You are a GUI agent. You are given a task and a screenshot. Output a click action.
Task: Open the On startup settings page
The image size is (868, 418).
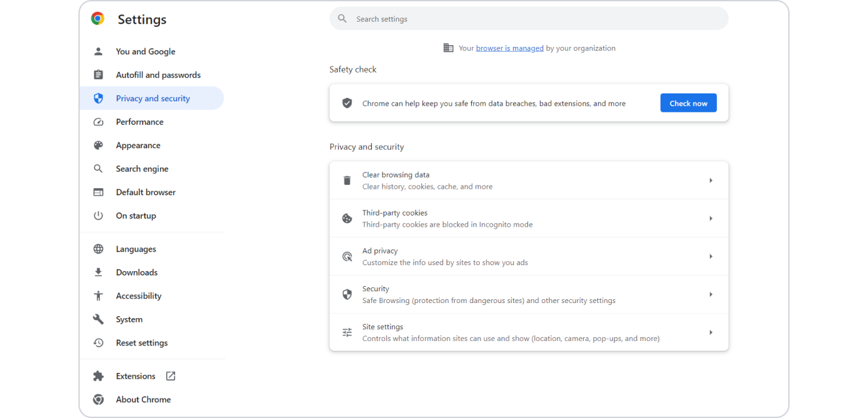tap(135, 216)
